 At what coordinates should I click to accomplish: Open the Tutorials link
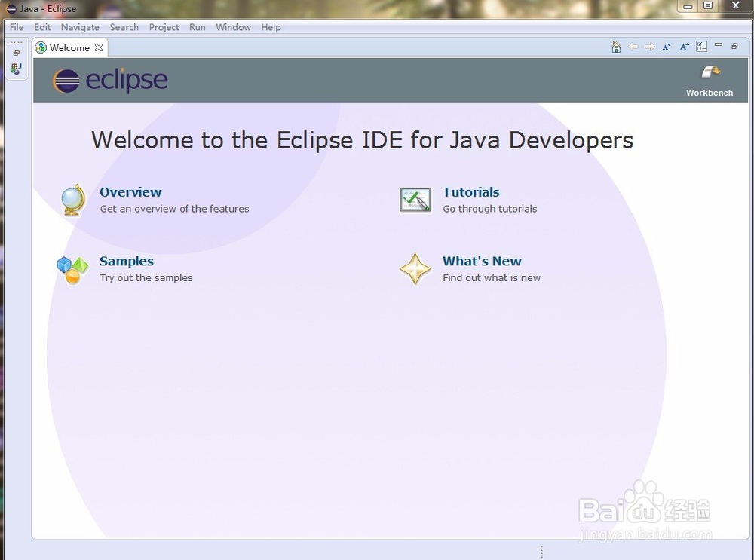(470, 191)
